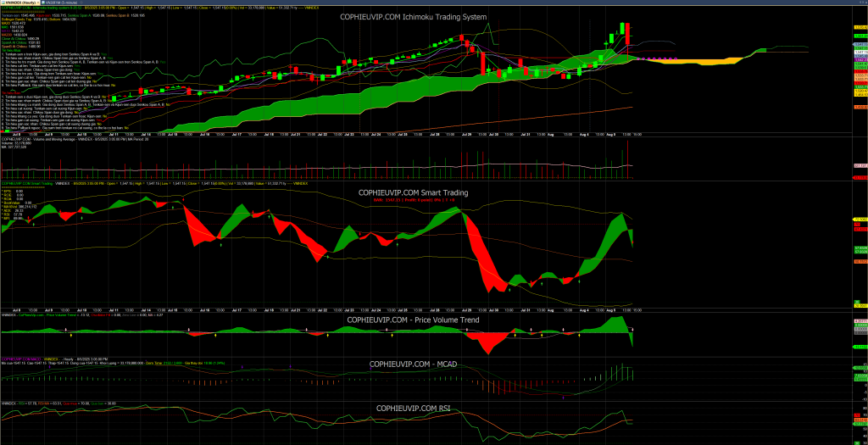Open the VN30F1M (5-minute) chart tab
The width and height of the screenshot is (868, 445).
(x=59, y=3)
